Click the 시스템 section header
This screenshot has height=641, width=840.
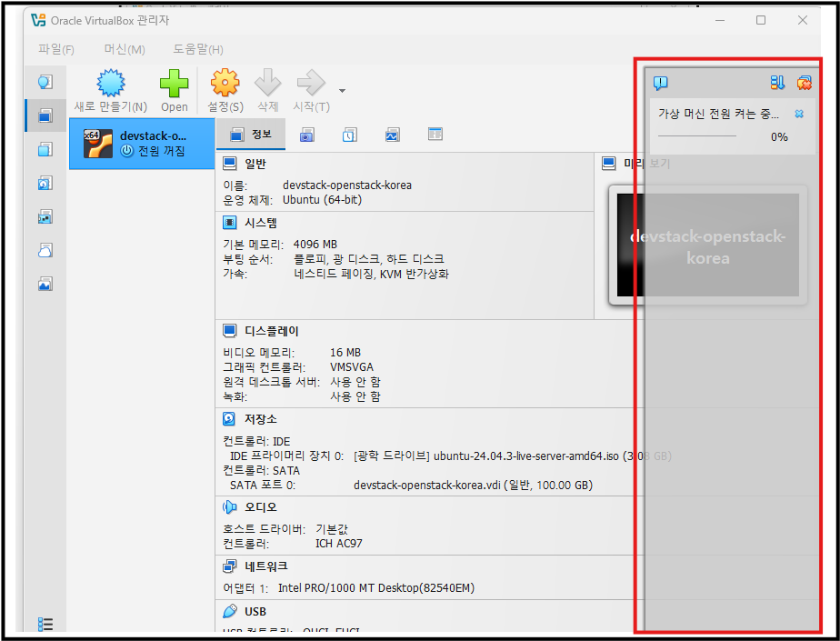coord(261,223)
